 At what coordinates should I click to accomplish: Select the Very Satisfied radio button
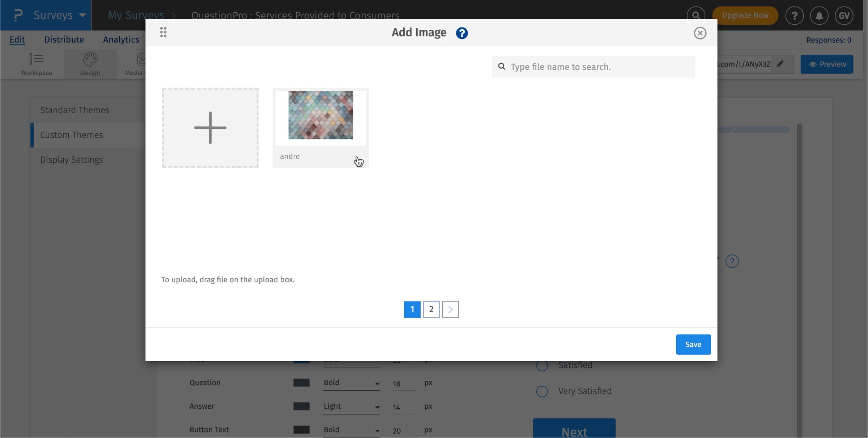[x=542, y=391]
